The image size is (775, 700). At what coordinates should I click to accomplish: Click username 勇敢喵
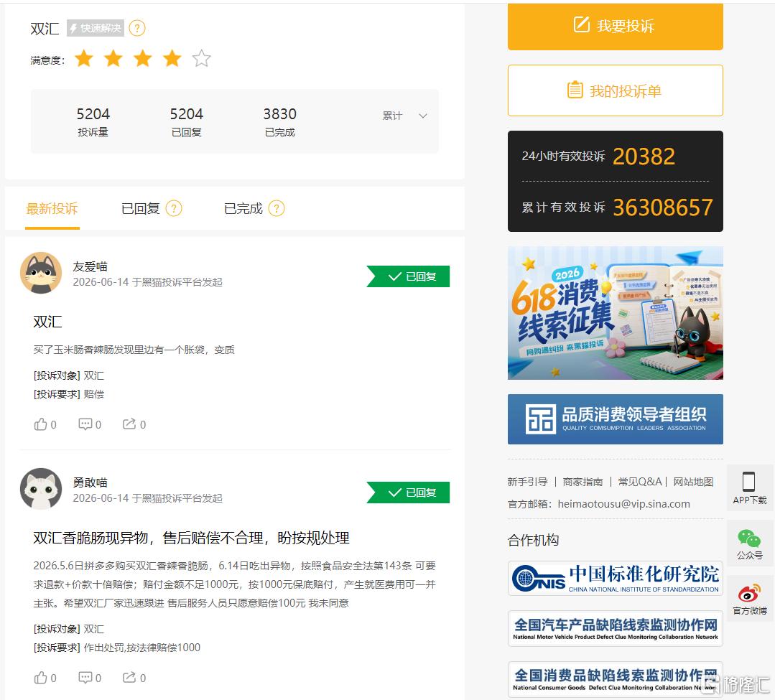(x=90, y=482)
